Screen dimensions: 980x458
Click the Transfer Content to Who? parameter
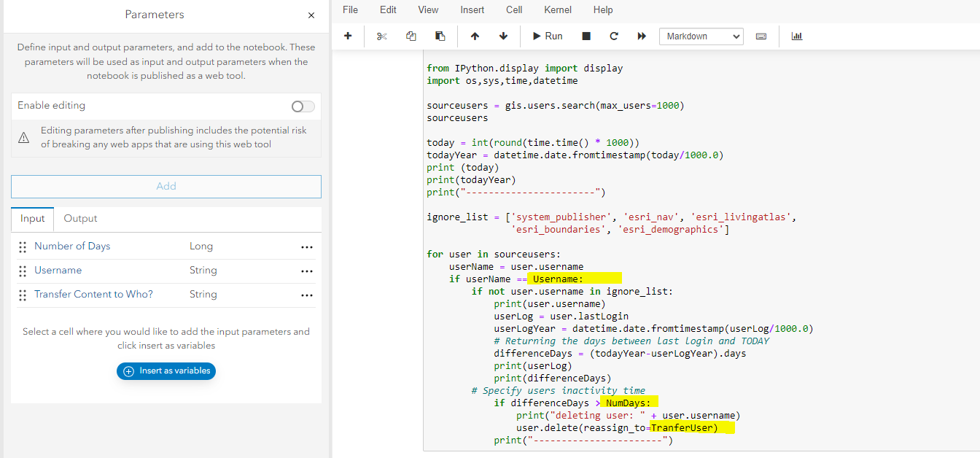tap(93, 295)
